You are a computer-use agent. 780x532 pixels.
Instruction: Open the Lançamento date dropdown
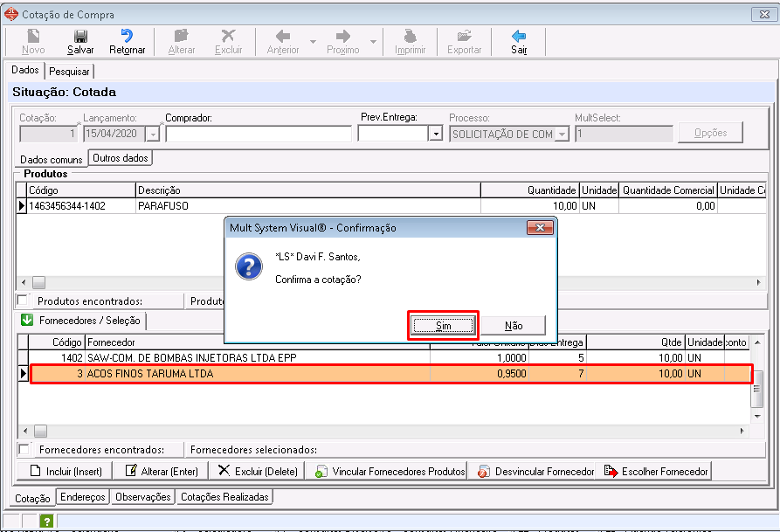(153, 134)
